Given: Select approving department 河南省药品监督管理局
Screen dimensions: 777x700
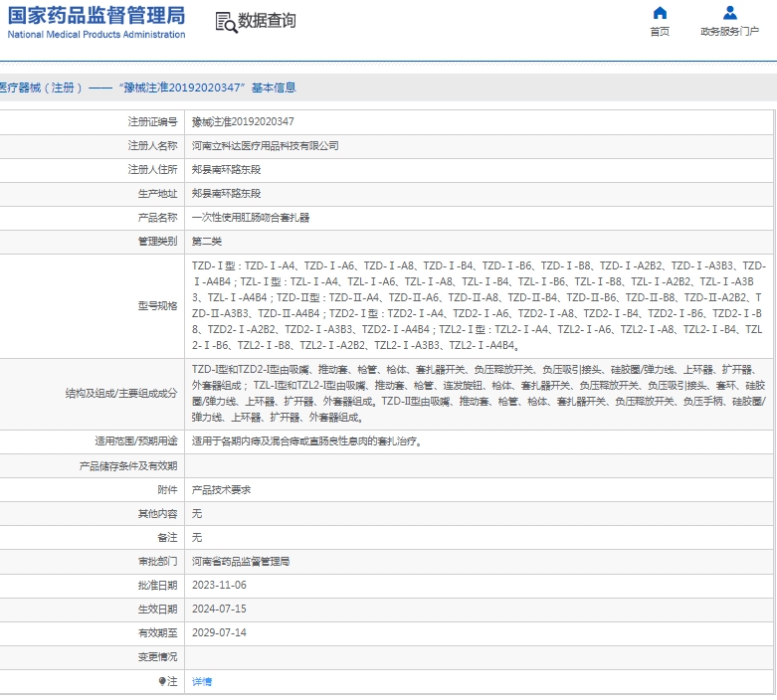Looking at the screenshot, I should (241, 561).
